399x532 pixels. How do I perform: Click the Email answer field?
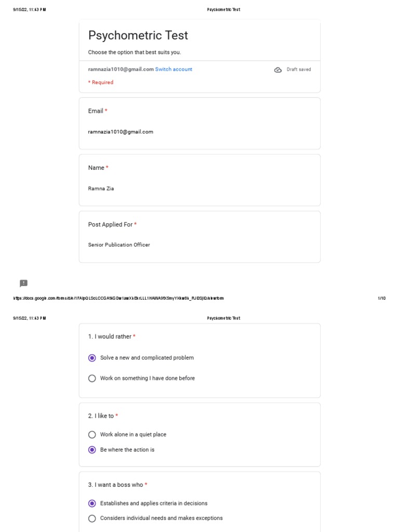pos(121,132)
